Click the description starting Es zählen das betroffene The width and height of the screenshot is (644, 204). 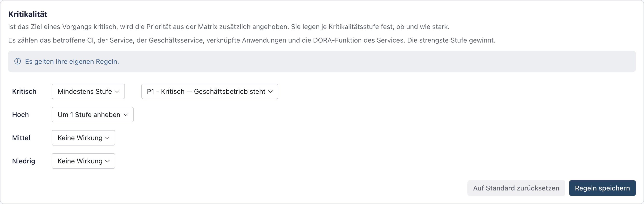point(252,40)
